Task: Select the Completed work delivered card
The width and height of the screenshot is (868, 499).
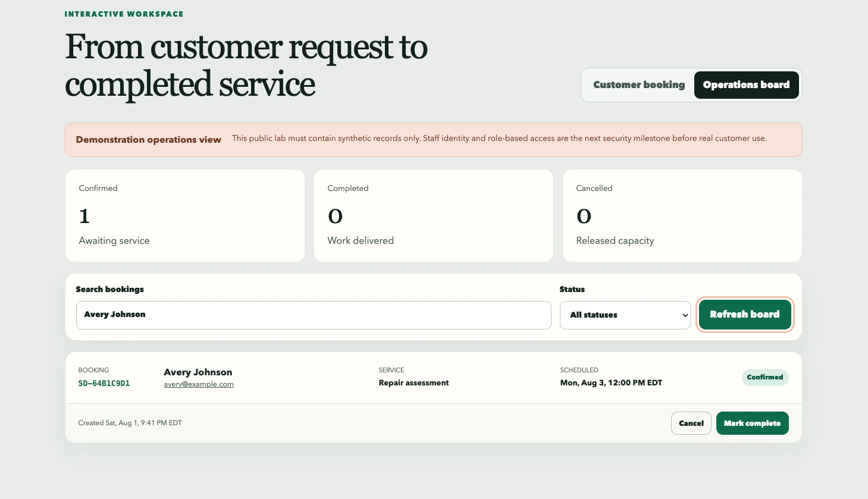Action: (434, 215)
